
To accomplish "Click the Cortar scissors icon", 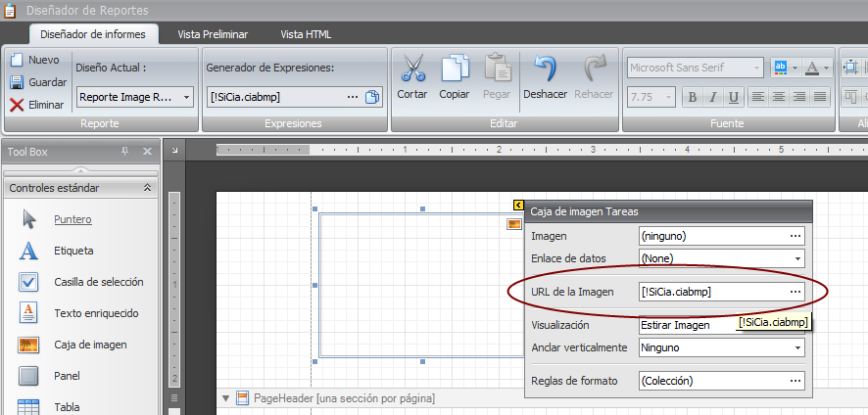I will tap(412, 69).
